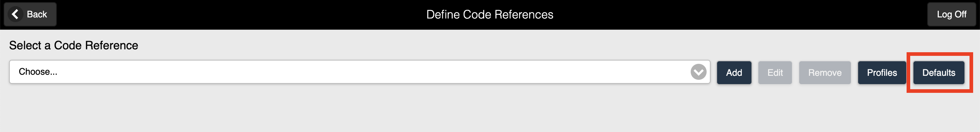The width and height of the screenshot is (980, 132).
Task: Click the greyed-out Remove button
Action: click(x=825, y=73)
